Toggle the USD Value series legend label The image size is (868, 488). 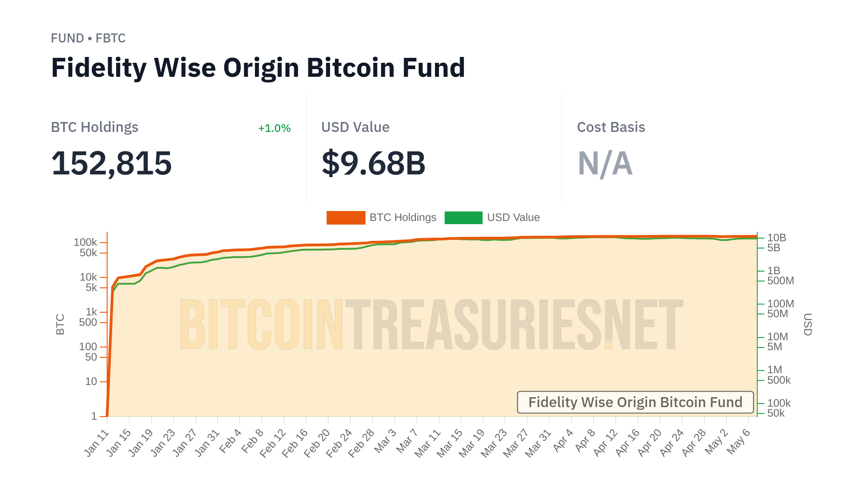coord(513,218)
